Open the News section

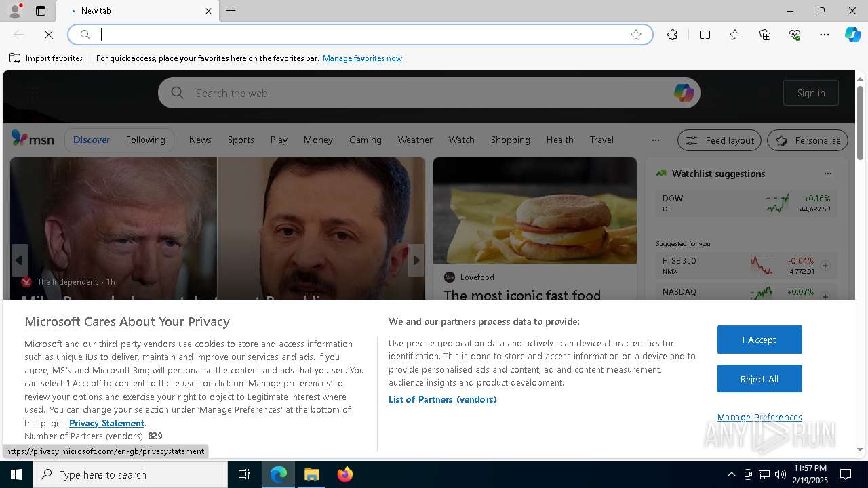pyautogui.click(x=200, y=140)
